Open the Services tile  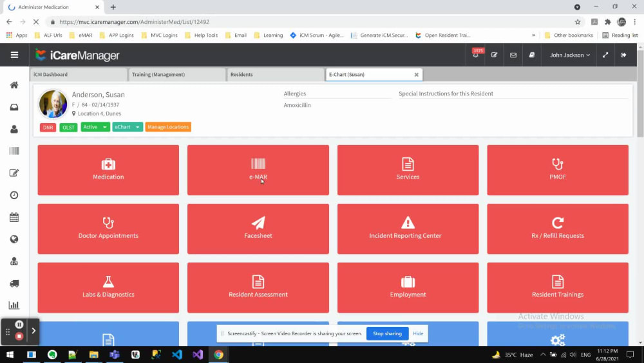click(x=408, y=170)
